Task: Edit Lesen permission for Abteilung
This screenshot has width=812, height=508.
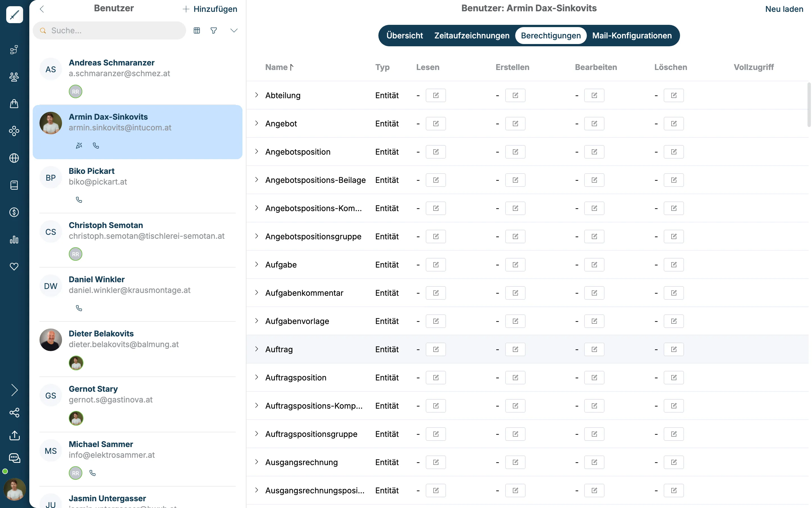Action: 436,95
